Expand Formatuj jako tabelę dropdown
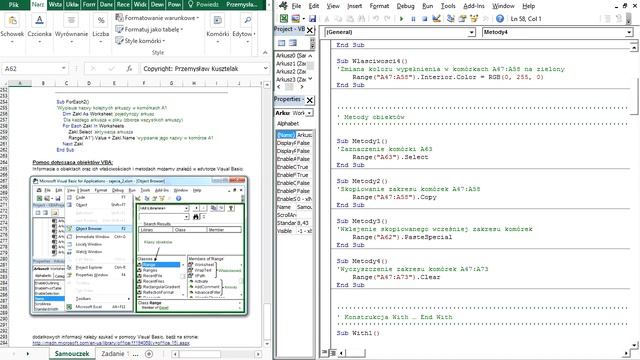The image size is (640, 360). tap(149, 29)
